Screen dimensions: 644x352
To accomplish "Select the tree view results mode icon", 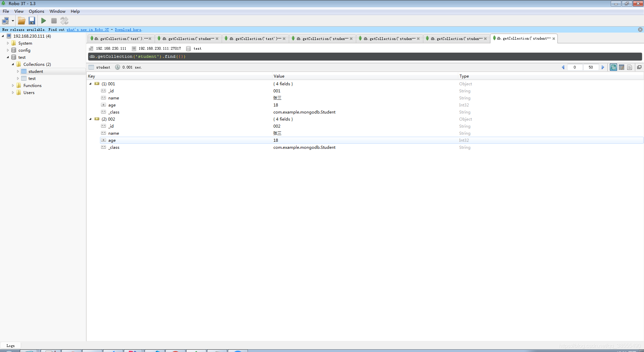I will 613,67.
